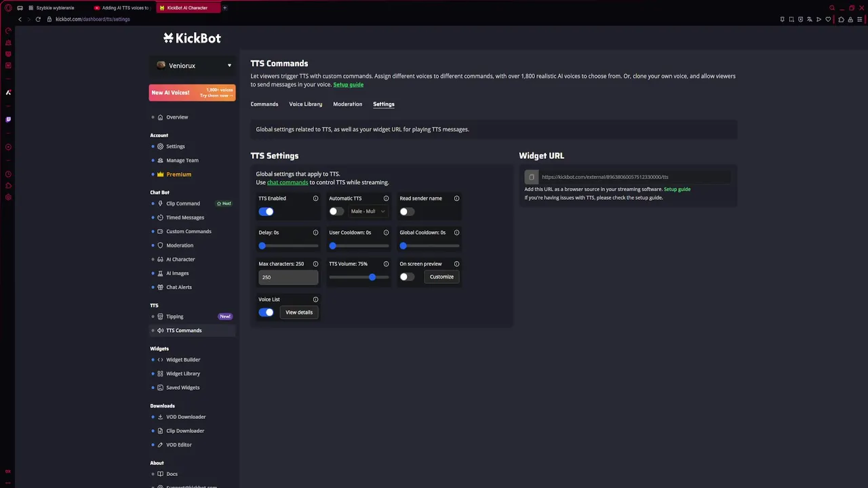Adjust the Delay slider handle
This screenshot has width=868, height=488.
(262, 245)
